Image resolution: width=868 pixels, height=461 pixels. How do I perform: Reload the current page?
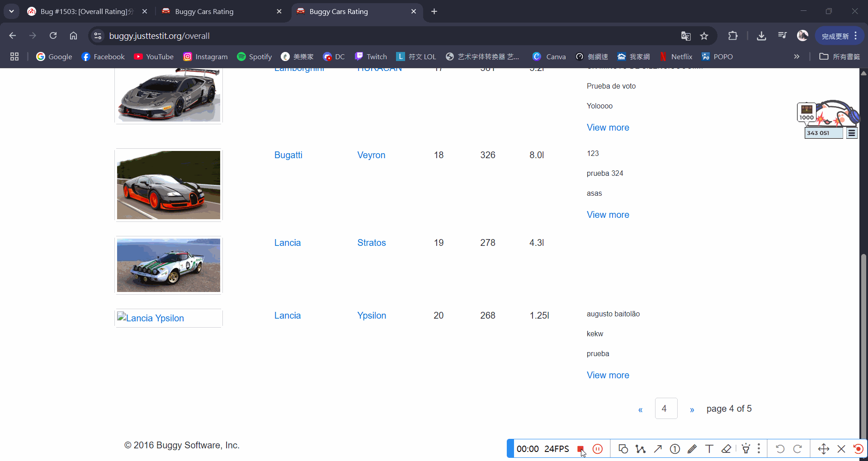53,36
